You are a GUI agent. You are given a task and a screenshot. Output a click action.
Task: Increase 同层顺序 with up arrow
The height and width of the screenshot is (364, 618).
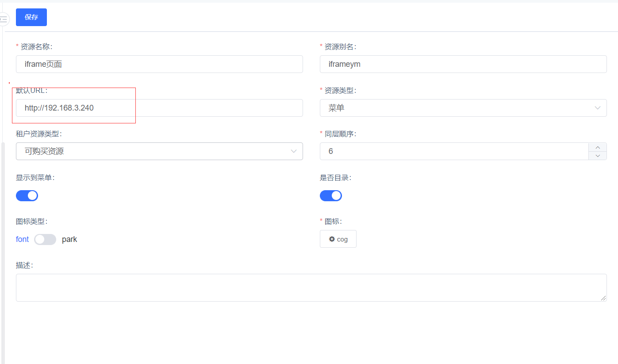point(598,147)
